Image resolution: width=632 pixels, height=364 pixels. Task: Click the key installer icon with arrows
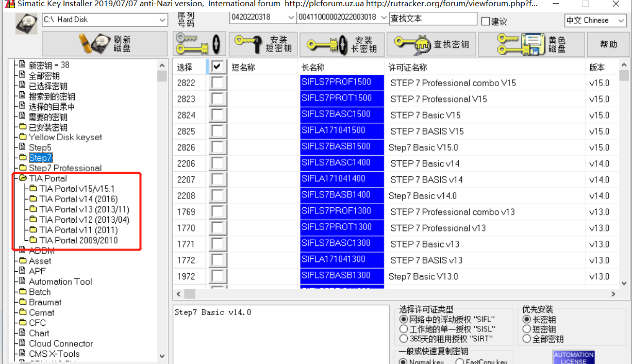click(199, 44)
